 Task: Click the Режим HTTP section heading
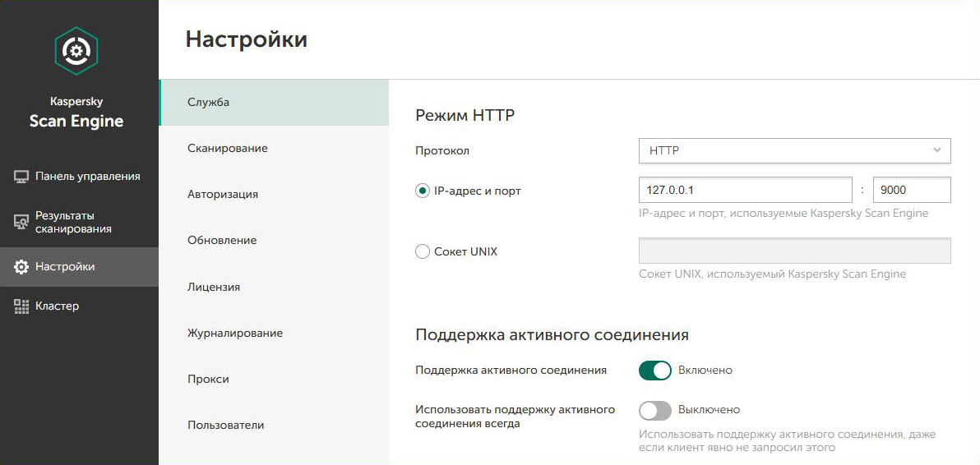coord(465,115)
